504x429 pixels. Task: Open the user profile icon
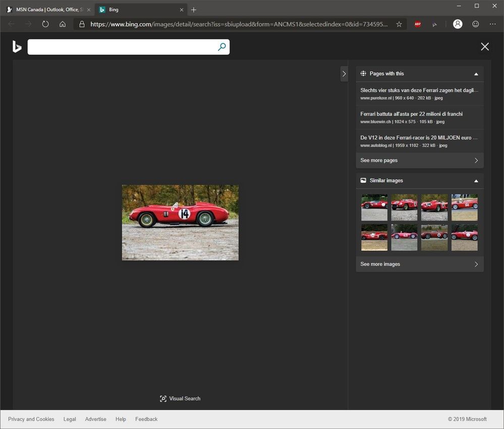[x=458, y=24]
